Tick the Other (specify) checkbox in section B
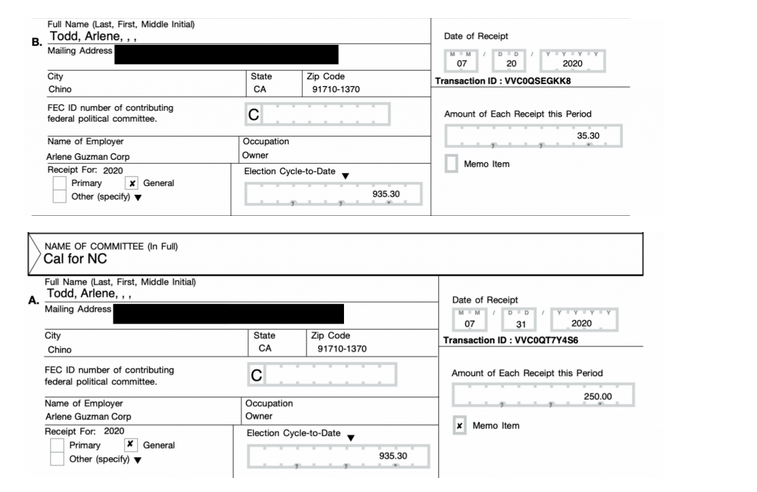This screenshot has width=757, height=492. click(59, 196)
